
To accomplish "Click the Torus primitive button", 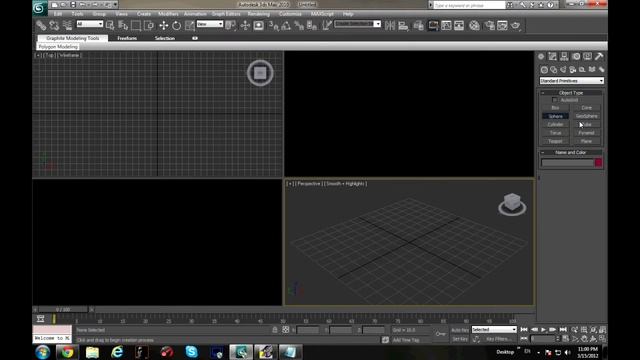I will [x=555, y=133].
